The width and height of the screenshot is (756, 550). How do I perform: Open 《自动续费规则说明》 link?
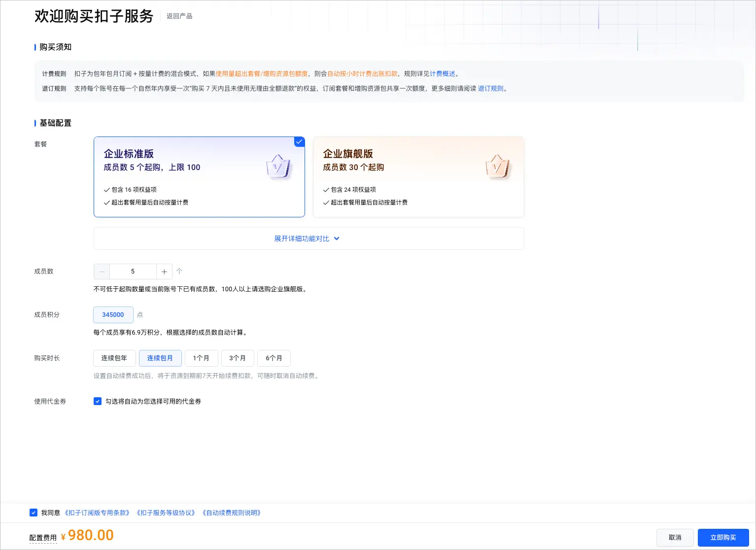click(232, 513)
